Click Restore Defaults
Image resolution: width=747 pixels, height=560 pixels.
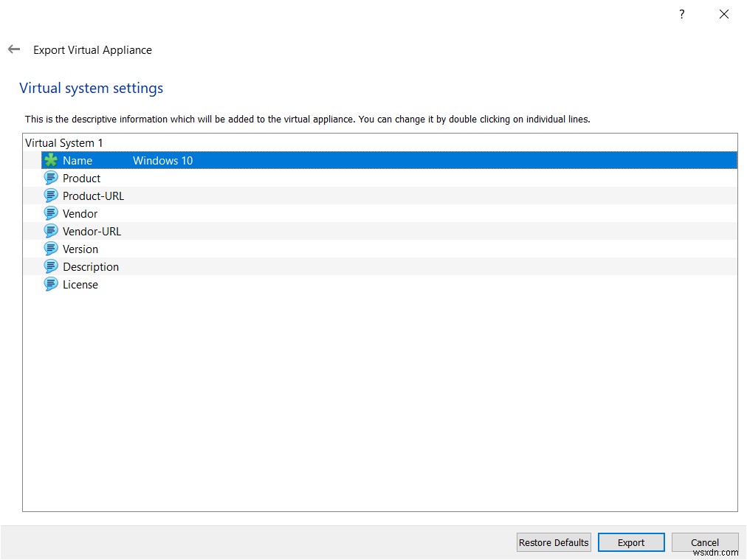coord(553,542)
